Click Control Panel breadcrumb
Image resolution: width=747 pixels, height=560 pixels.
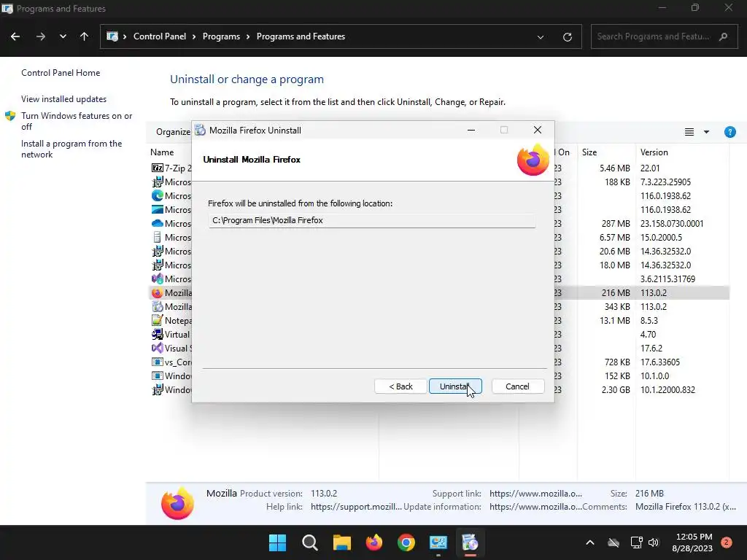(160, 36)
